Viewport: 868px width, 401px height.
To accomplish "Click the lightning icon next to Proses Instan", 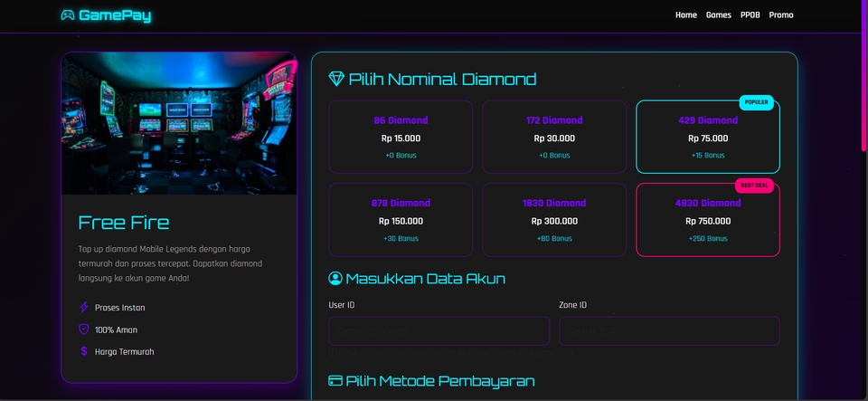I will click(x=84, y=308).
